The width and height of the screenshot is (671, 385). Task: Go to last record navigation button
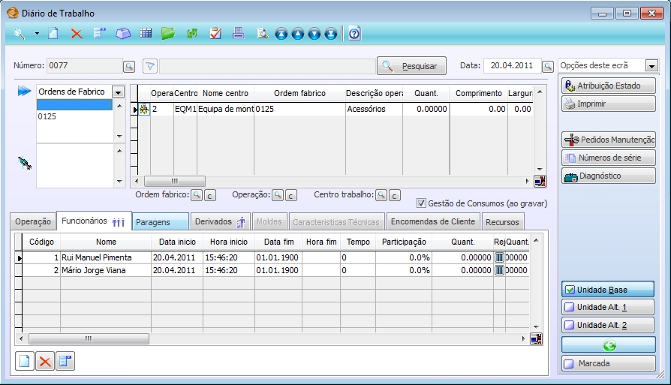331,34
